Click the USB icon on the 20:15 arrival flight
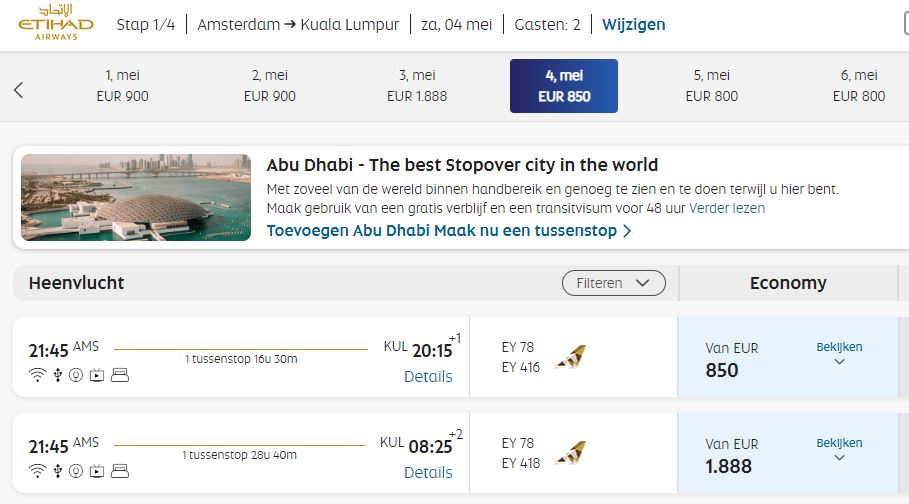The image size is (909, 504). (x=57, y=376)
